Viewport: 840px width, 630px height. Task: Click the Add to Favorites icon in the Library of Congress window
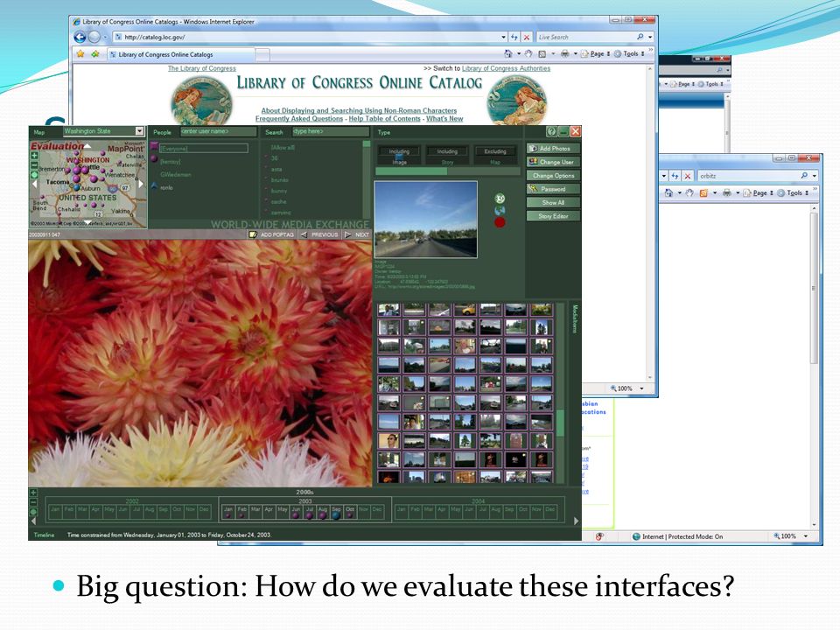(x=95, y=54)
